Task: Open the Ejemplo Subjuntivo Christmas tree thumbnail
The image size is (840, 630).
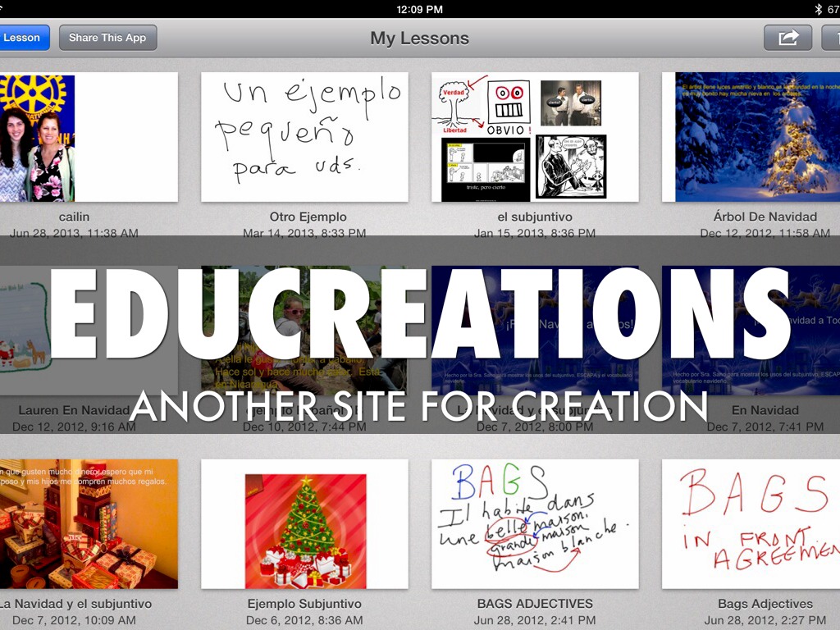Action: (x=304, y=523)
